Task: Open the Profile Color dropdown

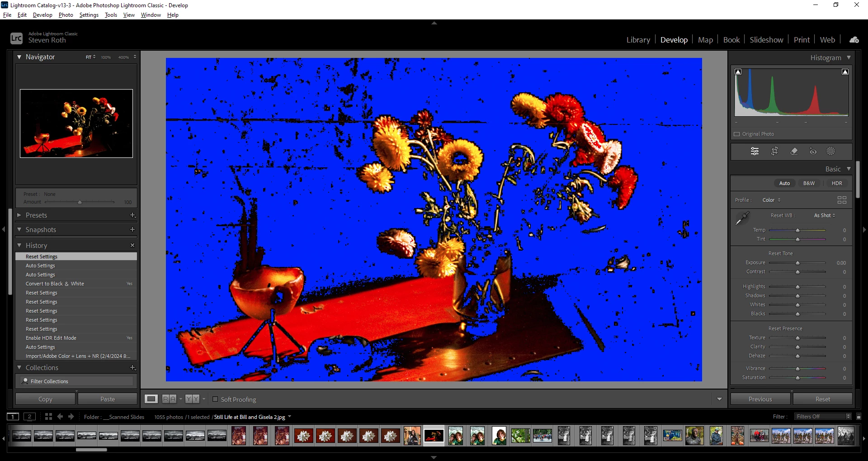Action: (771, 200)
